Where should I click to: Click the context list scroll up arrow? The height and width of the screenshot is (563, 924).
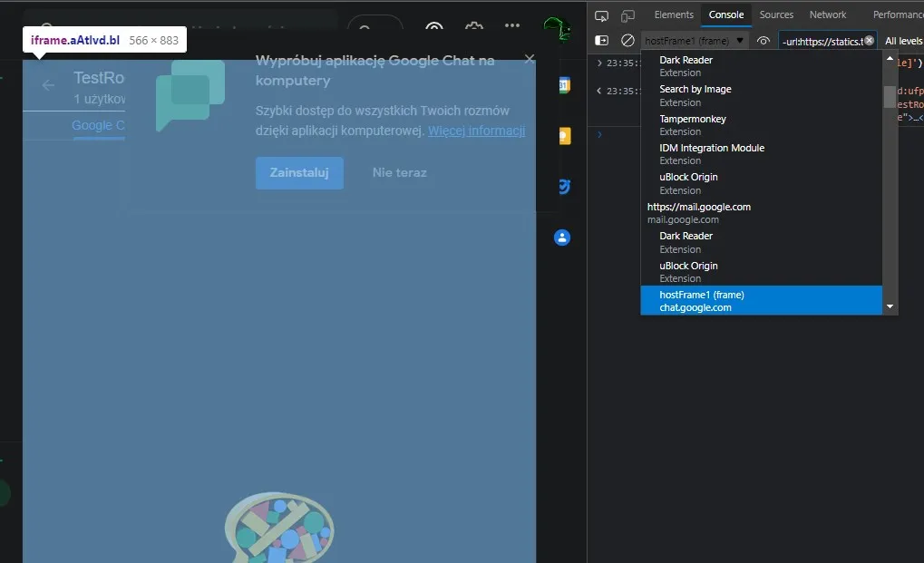tap(890, 58)
